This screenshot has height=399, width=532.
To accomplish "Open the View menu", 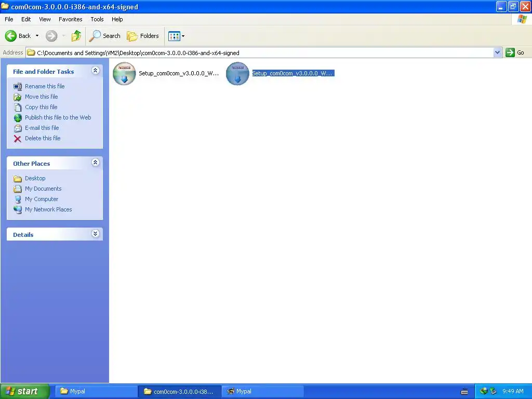I will (x=45, y=19).
